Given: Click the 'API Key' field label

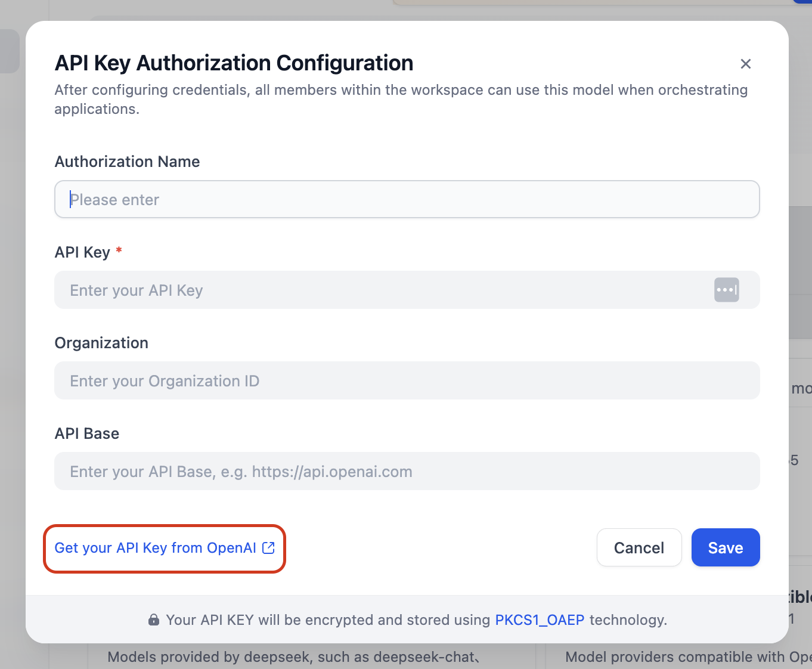Looking at the screenshot, I should coord(82,252).
